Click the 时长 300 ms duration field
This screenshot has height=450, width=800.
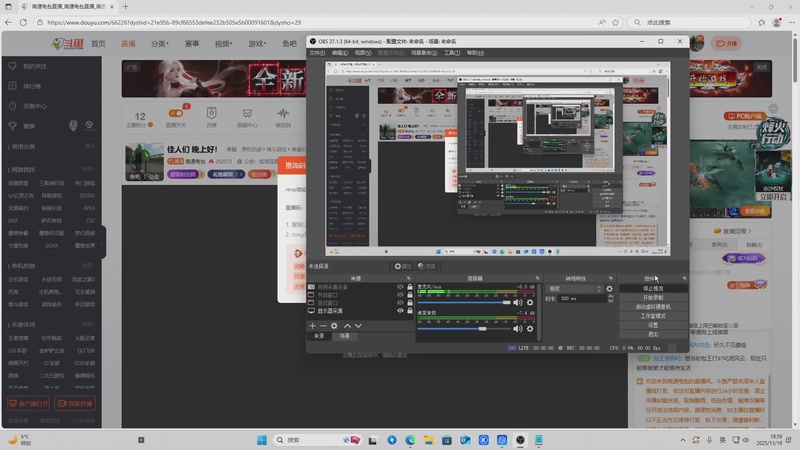(x=583, y=298)
